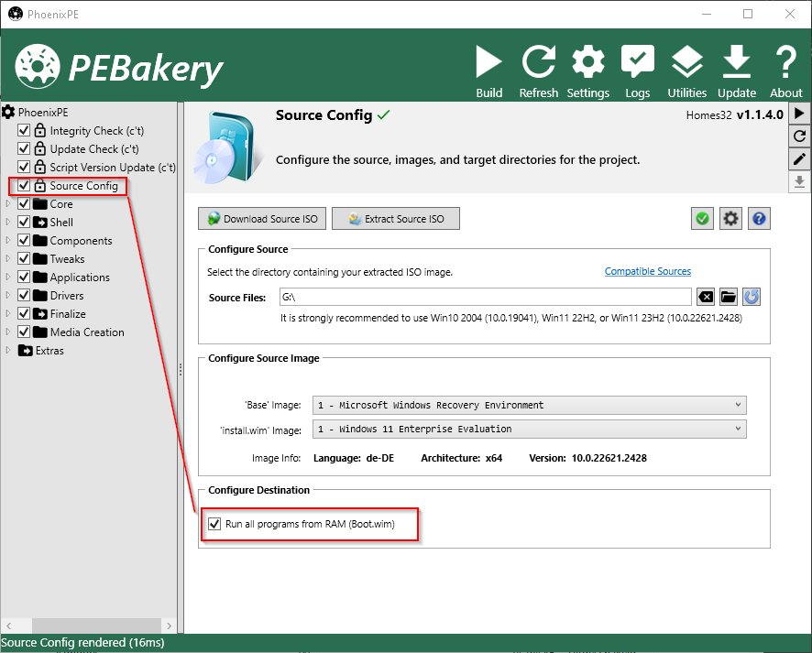Click the panel splitter grip handle

pyautogui.click(x=181, y=369)
